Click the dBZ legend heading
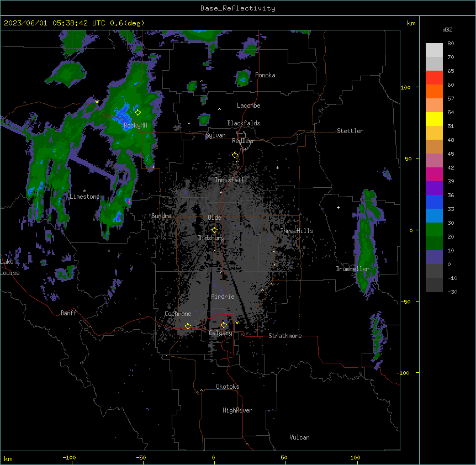The height and width of the screenshot is (465, 476). click(447, 29)
